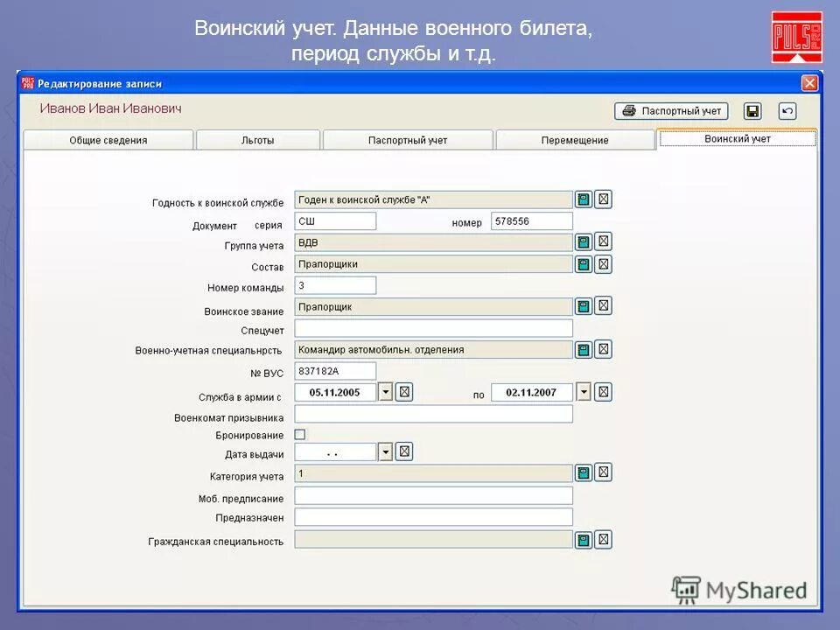Click the undo arrow icon
840x630 pixels.
[x=786, y=110]
